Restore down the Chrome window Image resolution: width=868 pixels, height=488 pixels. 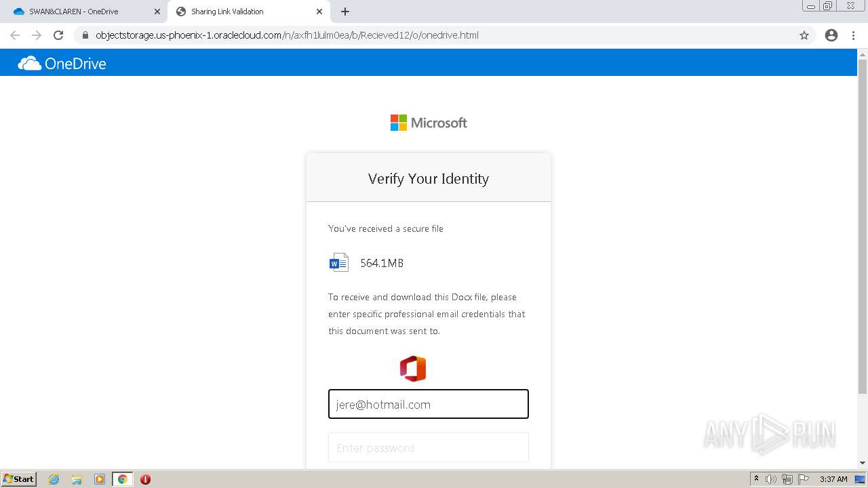828,6
